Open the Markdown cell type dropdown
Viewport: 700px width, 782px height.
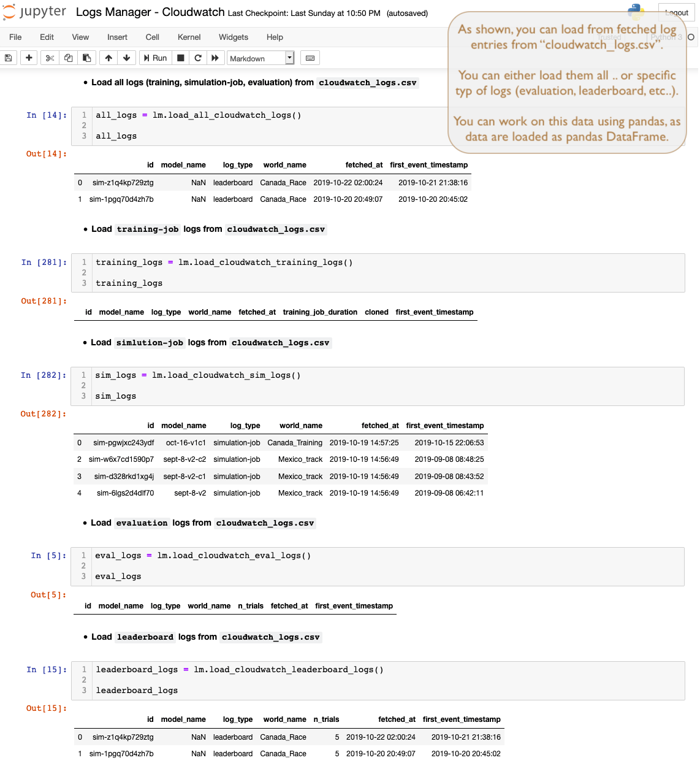[x=261, y=58]
